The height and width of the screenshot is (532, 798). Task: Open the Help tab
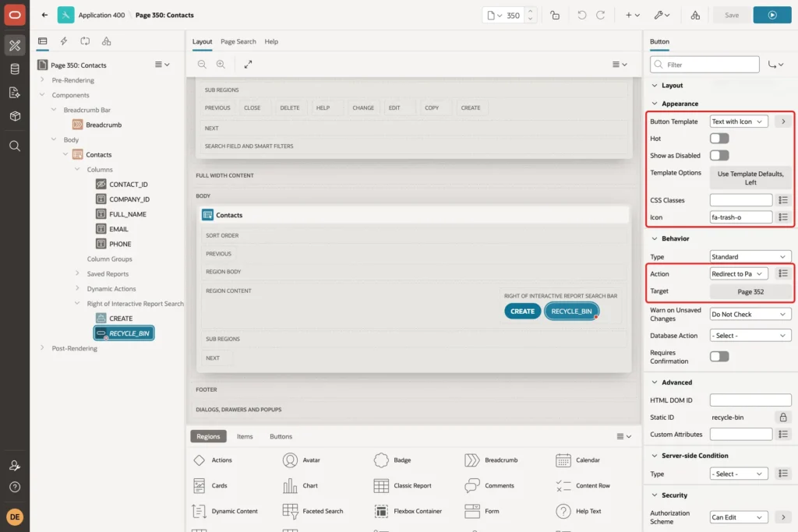271,42
